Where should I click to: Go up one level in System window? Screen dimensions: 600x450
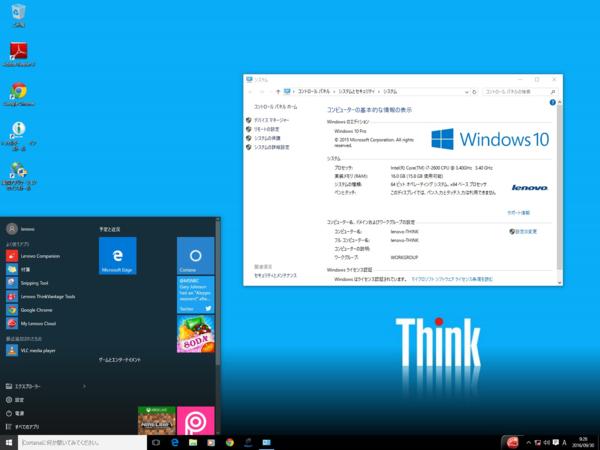click(278, 91)
